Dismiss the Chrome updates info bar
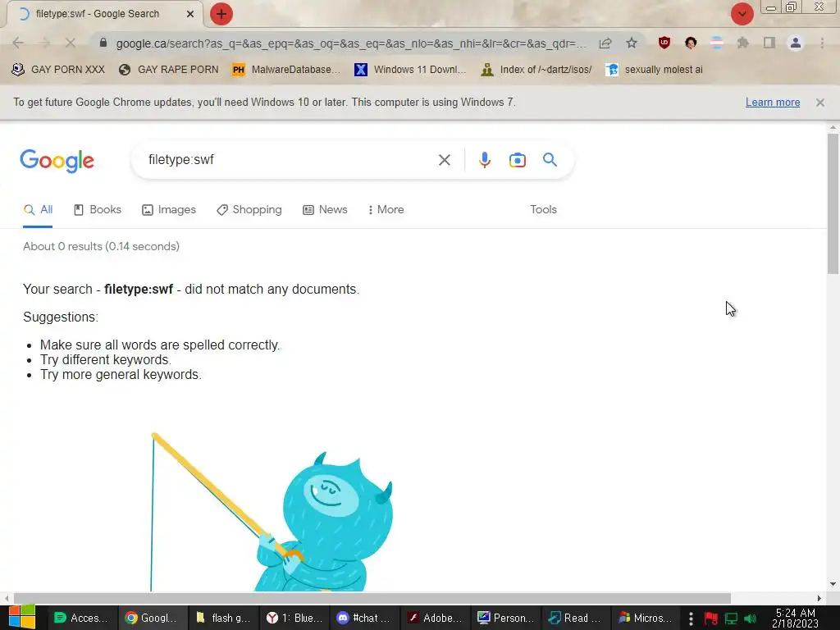Image resolution: width=840 pixels, height=630 pixels. 820,103
